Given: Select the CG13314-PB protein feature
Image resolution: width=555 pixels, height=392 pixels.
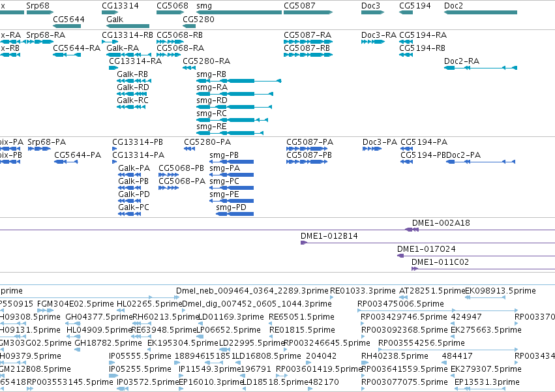Looking at the screenshot, I should pos(114,149).
